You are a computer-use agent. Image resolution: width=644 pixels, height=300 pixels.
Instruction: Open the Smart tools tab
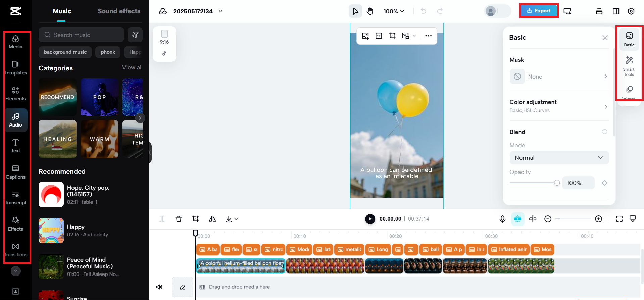click(x=629, y=66)
